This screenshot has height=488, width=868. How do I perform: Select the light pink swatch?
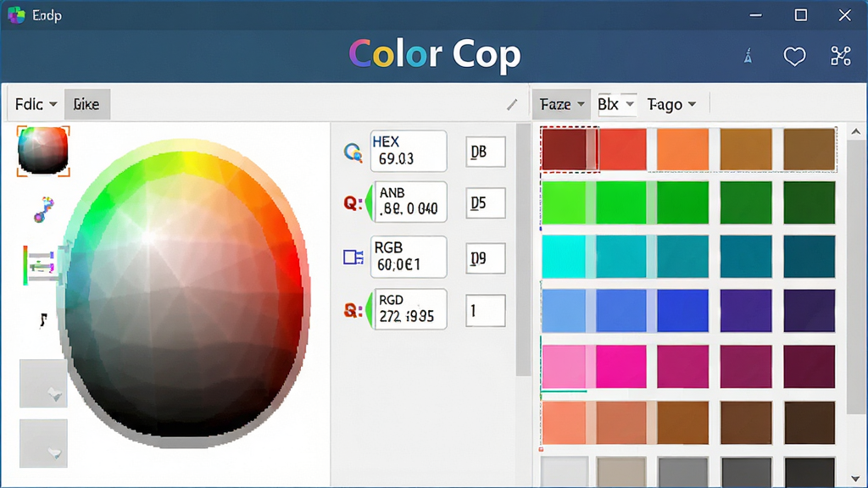click(x=564, y=366)
